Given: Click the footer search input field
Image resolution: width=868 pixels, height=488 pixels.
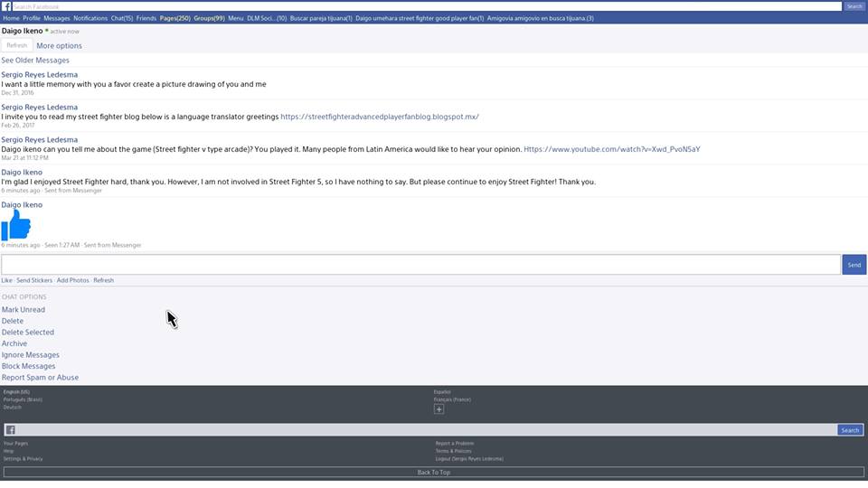Looking at the screenshot, I should [426, 430].
